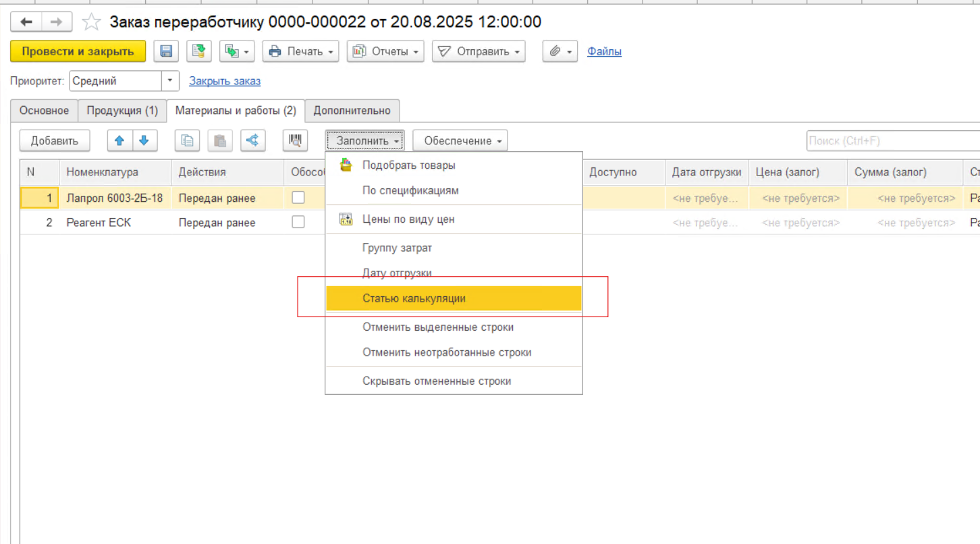Open the Обеспечение dropdown
980x544 pixels.
pos(460,140)
